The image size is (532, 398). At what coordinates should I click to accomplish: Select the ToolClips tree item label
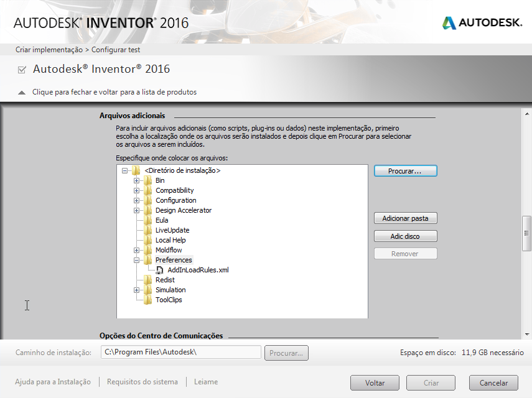coord(169,300)
